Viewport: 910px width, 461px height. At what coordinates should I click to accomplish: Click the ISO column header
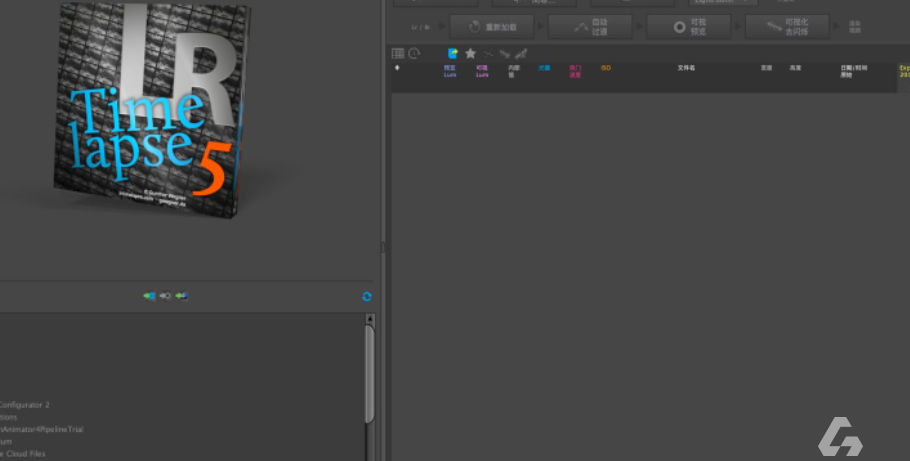pyautogui.click(x=605, y=68)
